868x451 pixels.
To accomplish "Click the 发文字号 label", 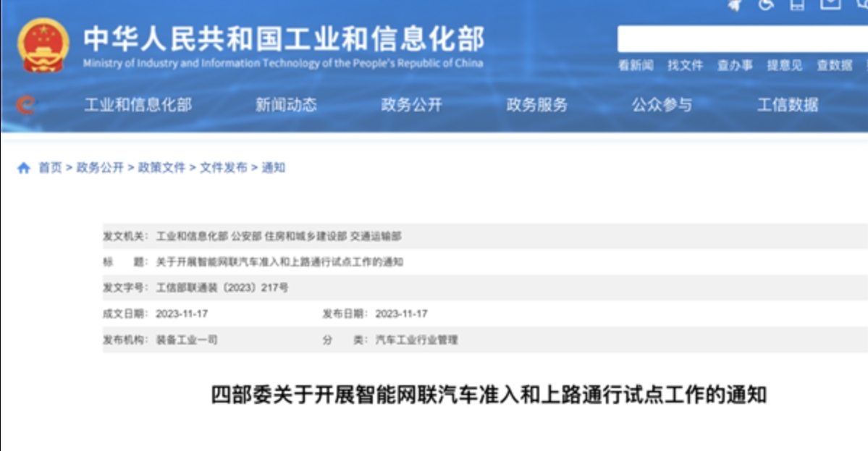I will coord(126,287).
